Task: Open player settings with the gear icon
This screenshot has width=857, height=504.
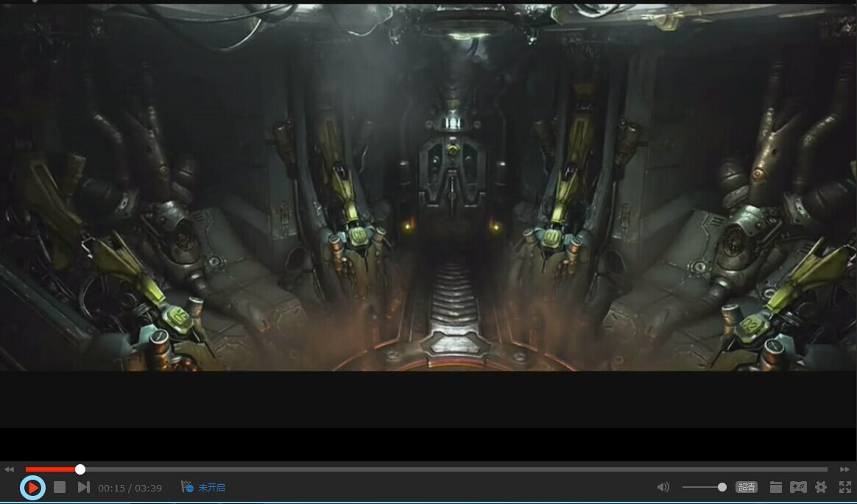Action: click(x=821, y=487)
